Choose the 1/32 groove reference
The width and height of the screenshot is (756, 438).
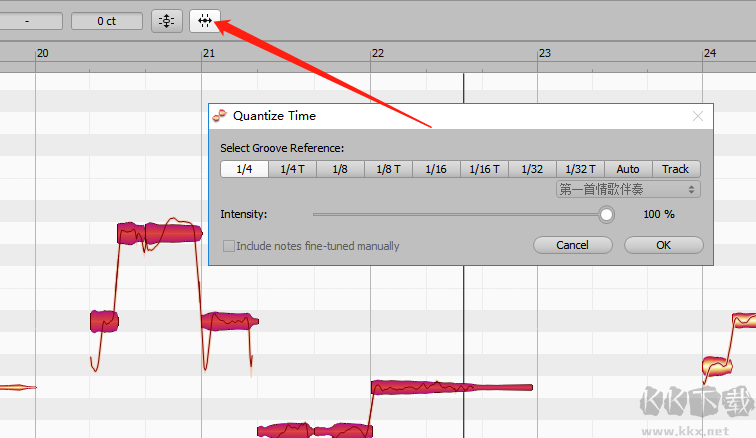pos(532,169)
